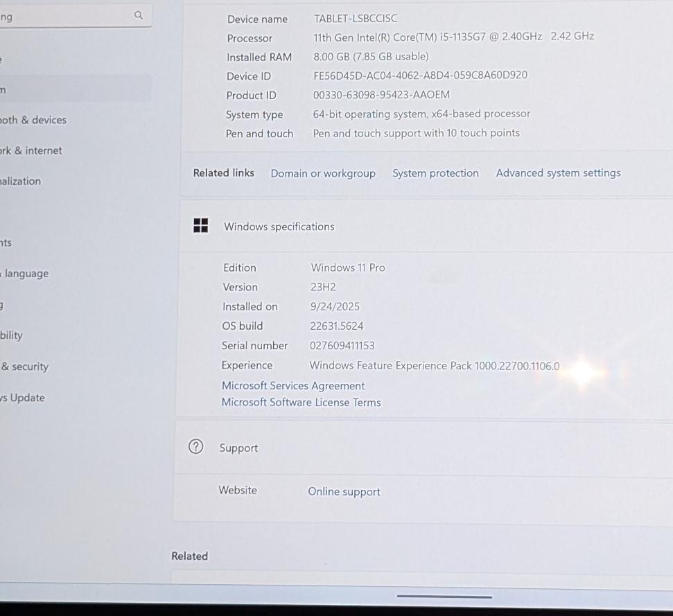Click the question mark icon beside Support
Image resolution: width=673 pixels, height=616 pixels.
pos(195,447)
